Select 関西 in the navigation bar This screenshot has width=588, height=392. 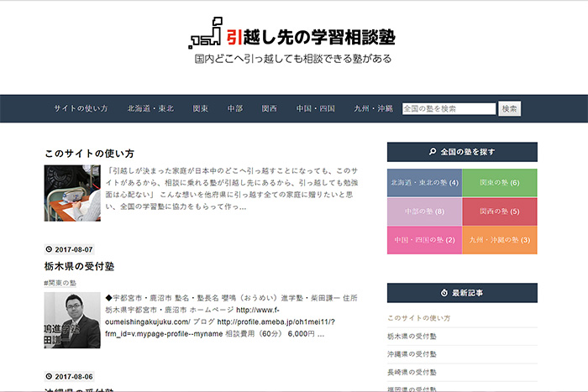point(269,108)
